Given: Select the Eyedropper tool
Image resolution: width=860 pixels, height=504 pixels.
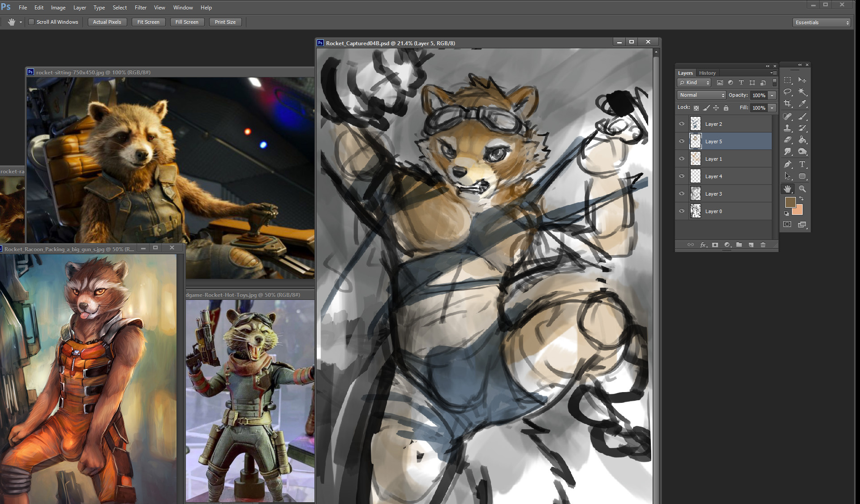Looking at the screenshot, I should pyautogui.click(x=802, y=104).
